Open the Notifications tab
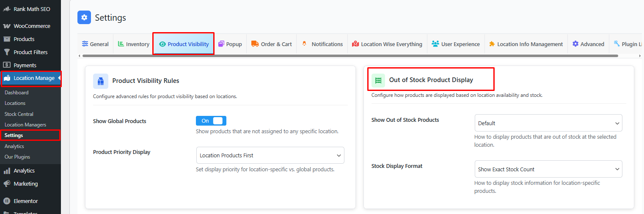 click(x=322, y=44)
